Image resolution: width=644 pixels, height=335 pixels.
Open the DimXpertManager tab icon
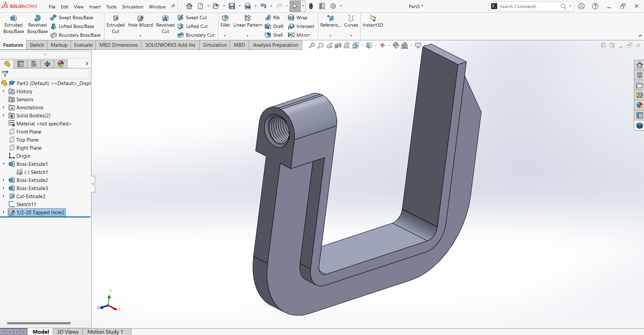tap(47, 64)
